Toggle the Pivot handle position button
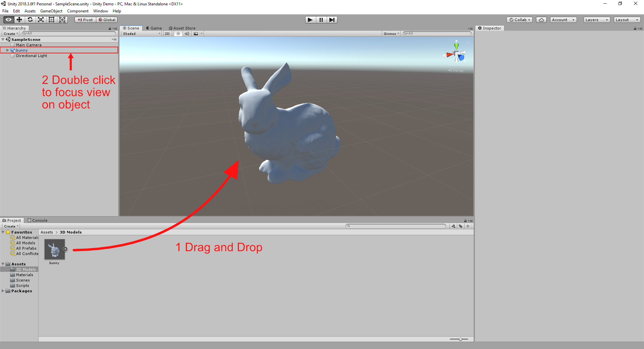Image resolution: width=644 pixels, height=349 pixels. pos(85,20)
